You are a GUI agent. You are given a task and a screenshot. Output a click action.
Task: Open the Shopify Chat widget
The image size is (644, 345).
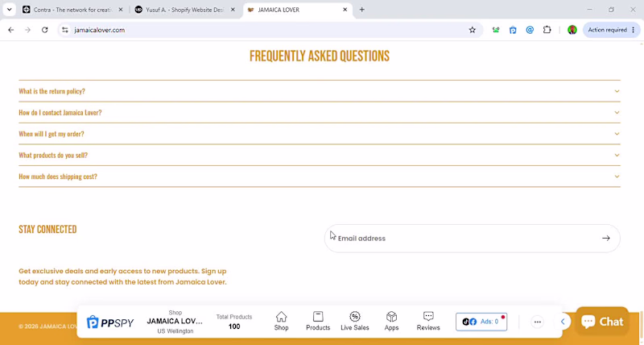pyautogui.click(x=602, y=321)
